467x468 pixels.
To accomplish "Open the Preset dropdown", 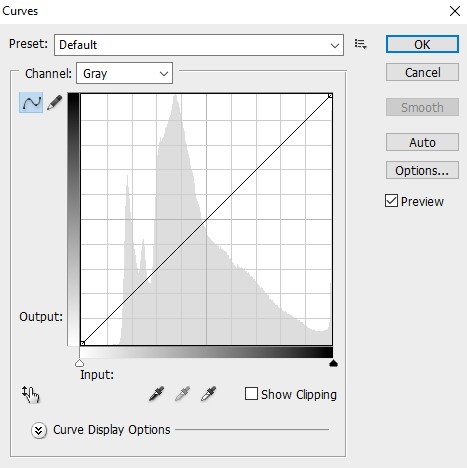I will (199, 45).
